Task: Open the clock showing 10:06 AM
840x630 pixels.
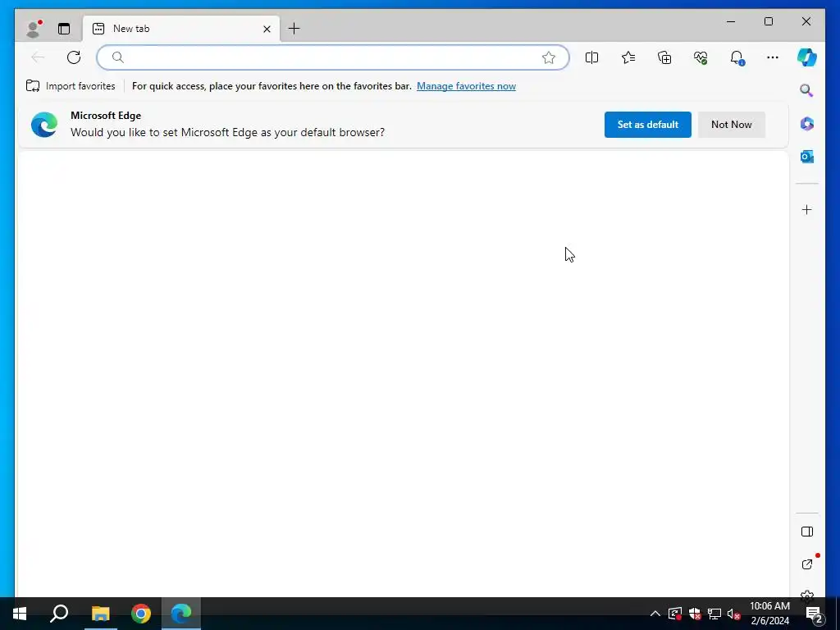Action: coord(769,614)
